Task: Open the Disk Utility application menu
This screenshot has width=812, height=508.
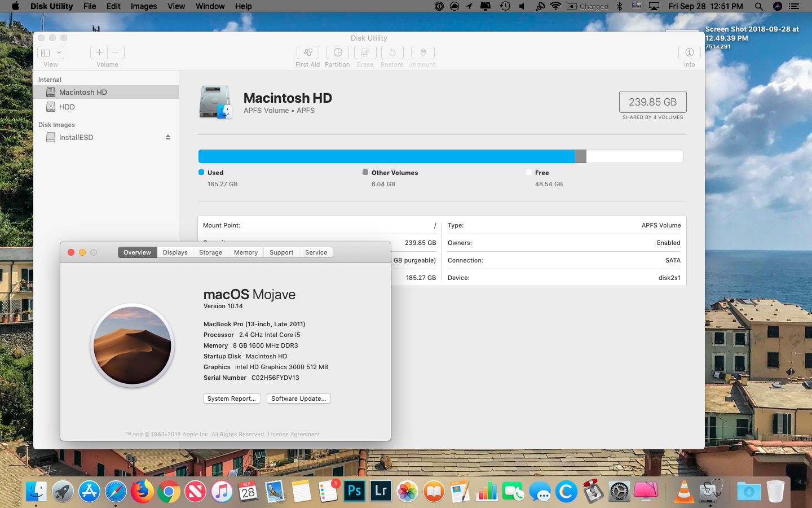Action: coord(51,6)
